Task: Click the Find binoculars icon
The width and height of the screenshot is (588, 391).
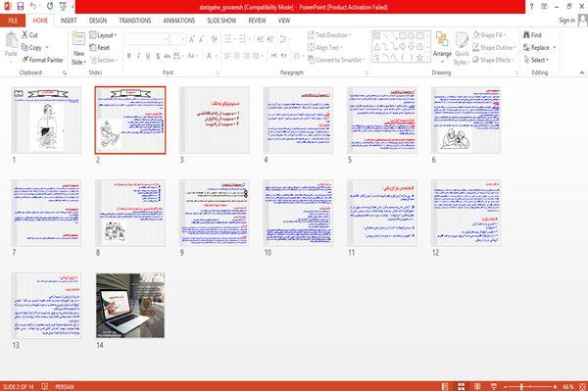Action: [526, 35]
